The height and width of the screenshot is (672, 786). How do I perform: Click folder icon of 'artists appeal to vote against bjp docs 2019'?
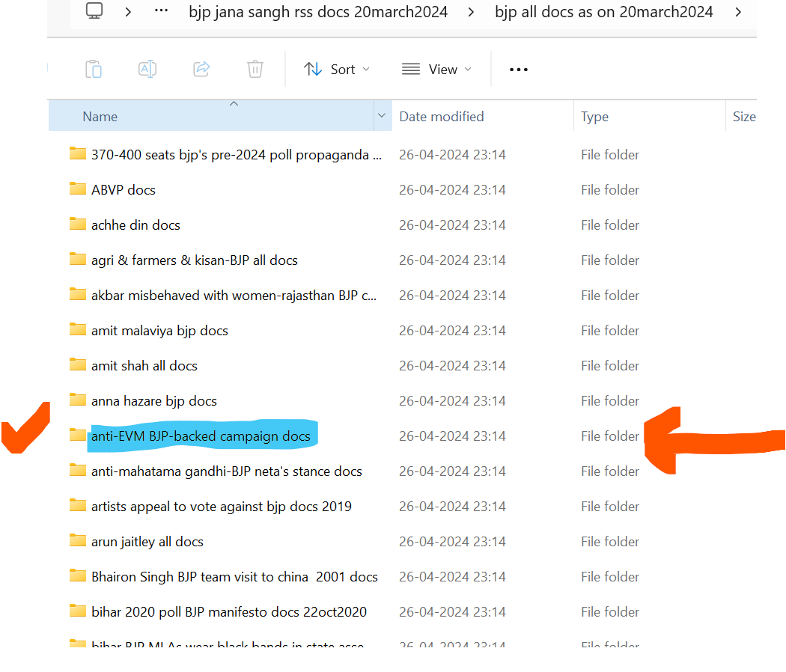tap(78, 505)
